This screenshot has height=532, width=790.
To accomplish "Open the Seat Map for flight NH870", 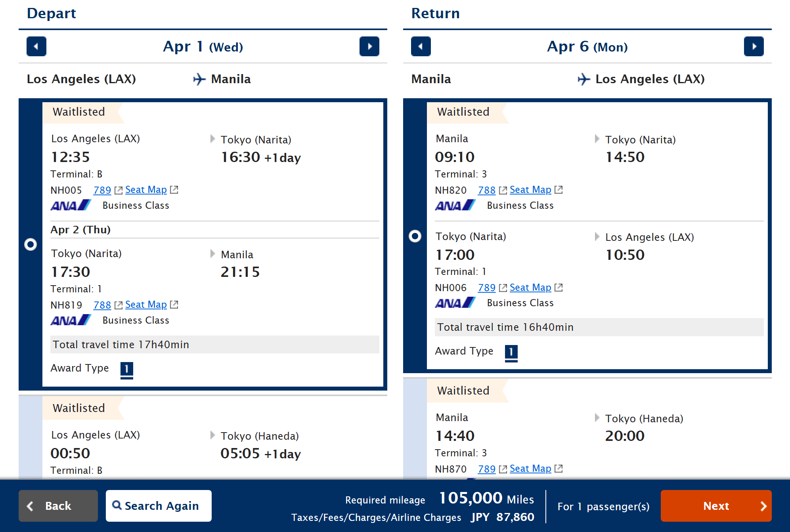I will [x=530, y=468].
